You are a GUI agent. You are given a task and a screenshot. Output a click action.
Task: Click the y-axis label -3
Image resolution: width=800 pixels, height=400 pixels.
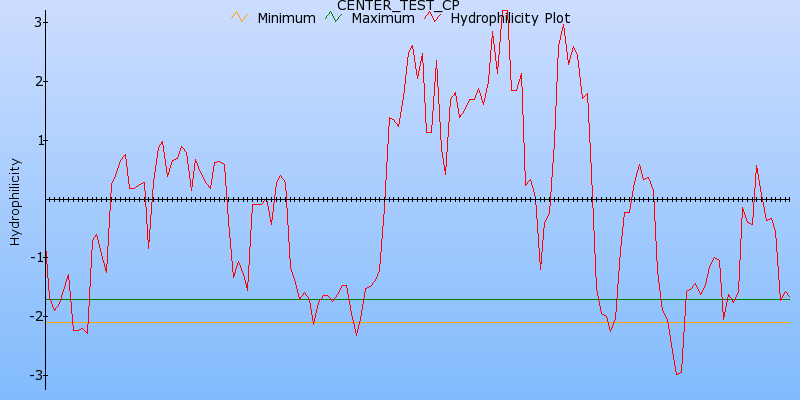(x=35, y=376)
